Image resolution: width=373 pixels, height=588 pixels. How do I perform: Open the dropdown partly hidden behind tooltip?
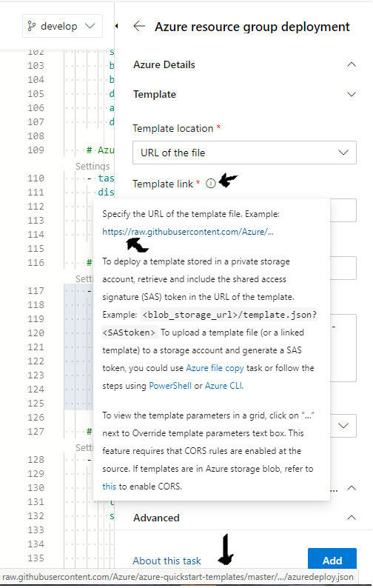click(x=343, y=426)
